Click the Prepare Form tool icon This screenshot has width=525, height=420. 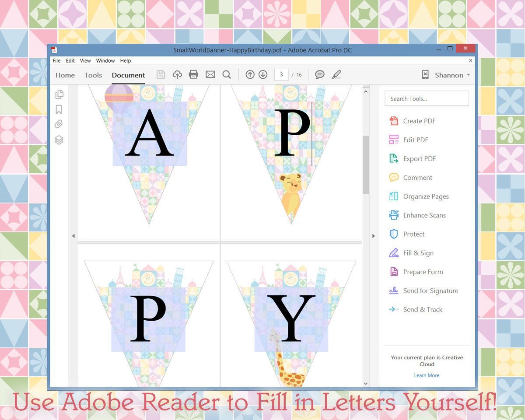394,271
